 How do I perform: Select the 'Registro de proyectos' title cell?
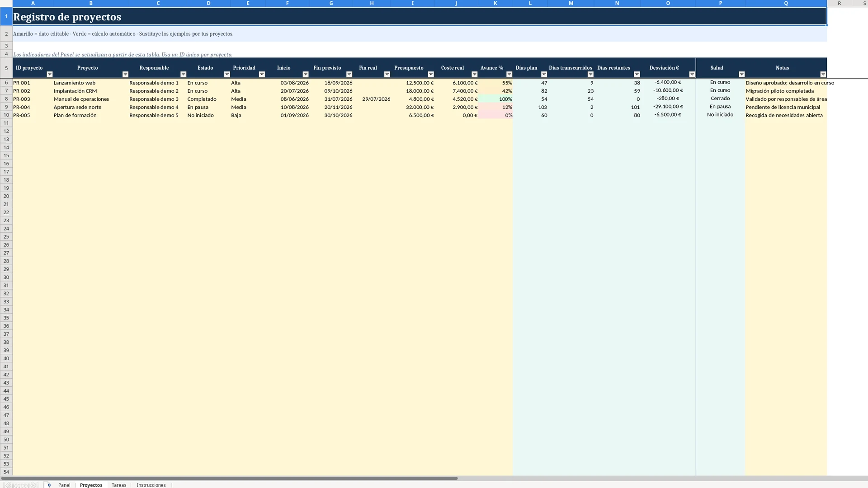[419, 16]
